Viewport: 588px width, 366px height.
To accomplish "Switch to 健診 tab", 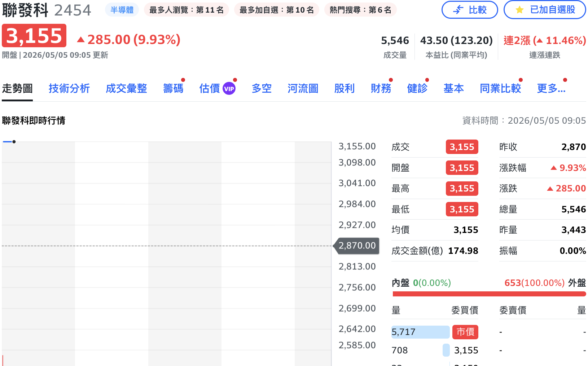I will [417, 88].
